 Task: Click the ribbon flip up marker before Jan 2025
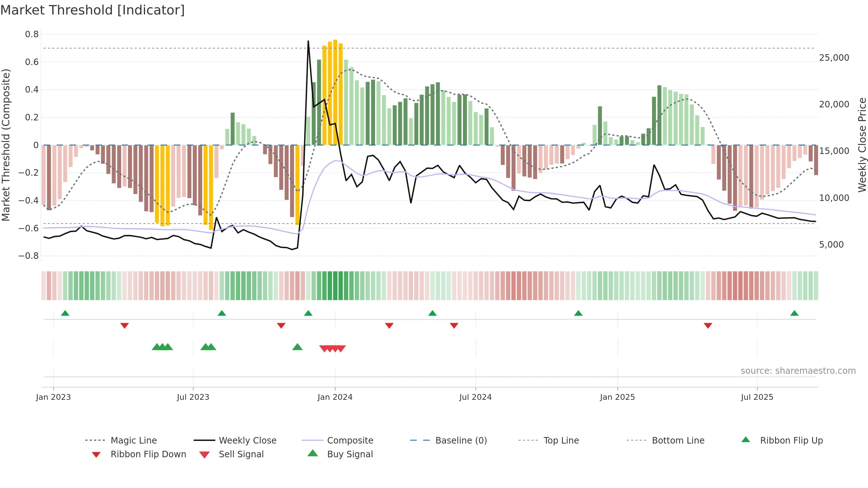tap(578, 313)
